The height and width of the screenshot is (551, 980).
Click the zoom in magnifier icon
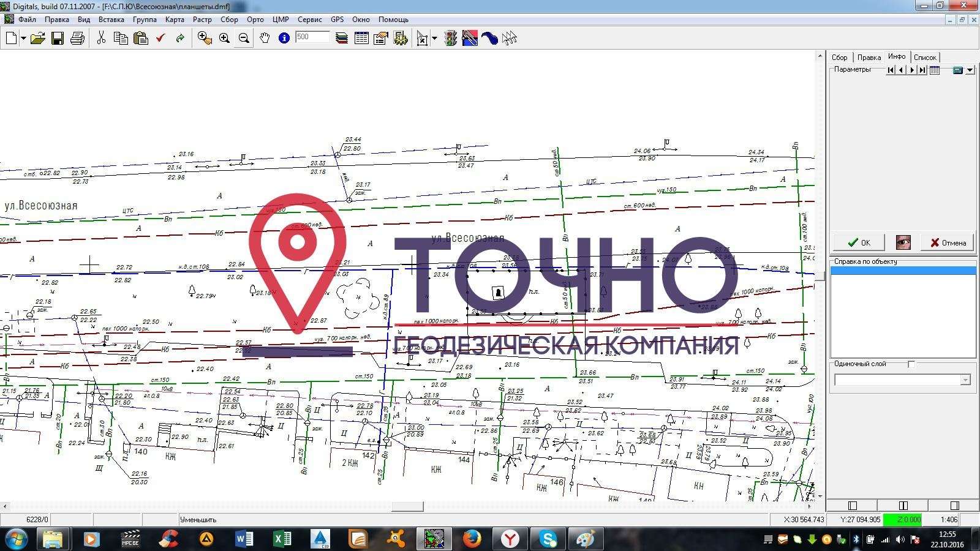coord(224,38)
